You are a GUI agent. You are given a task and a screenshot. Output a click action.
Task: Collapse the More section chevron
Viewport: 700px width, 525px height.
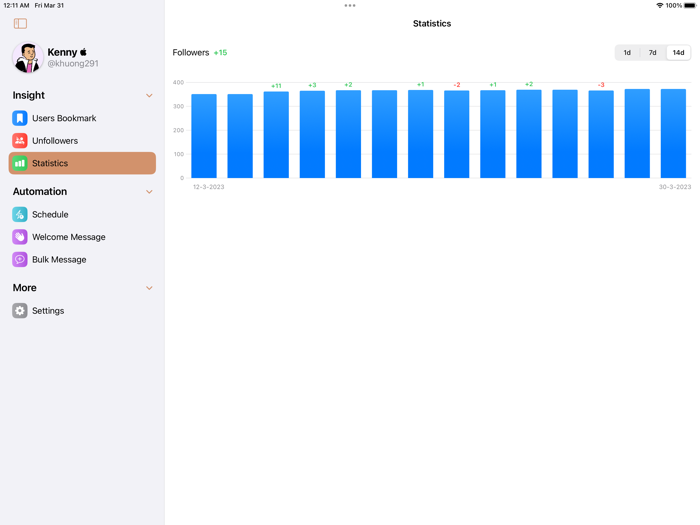150,288
